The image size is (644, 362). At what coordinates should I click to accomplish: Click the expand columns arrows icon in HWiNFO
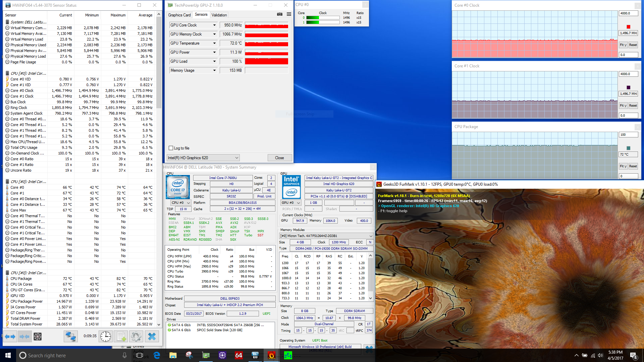pyautogui.click(x=10, y=337)
